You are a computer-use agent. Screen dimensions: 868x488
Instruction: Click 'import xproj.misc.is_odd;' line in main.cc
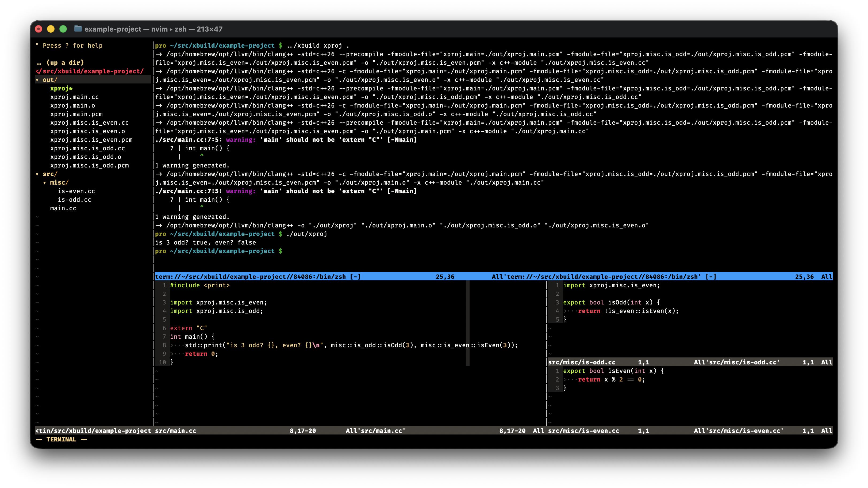click(x=217, y=311)
